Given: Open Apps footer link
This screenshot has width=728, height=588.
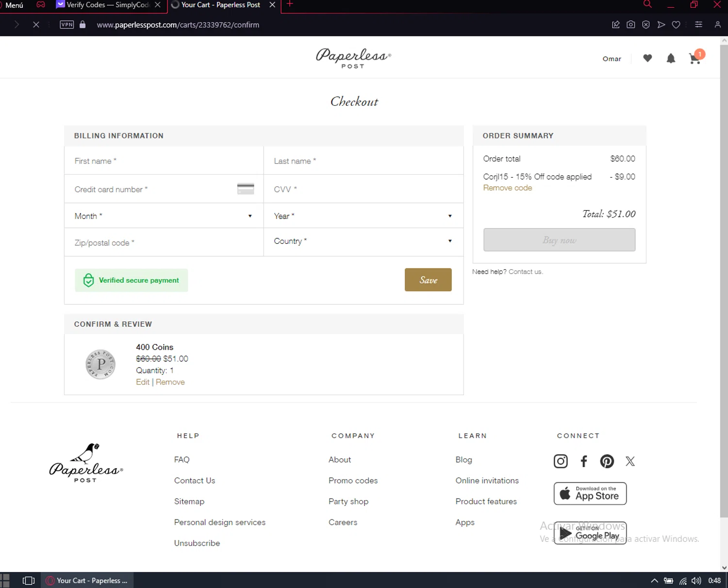Looking at the screenshot, I should (x=465, y=522).
